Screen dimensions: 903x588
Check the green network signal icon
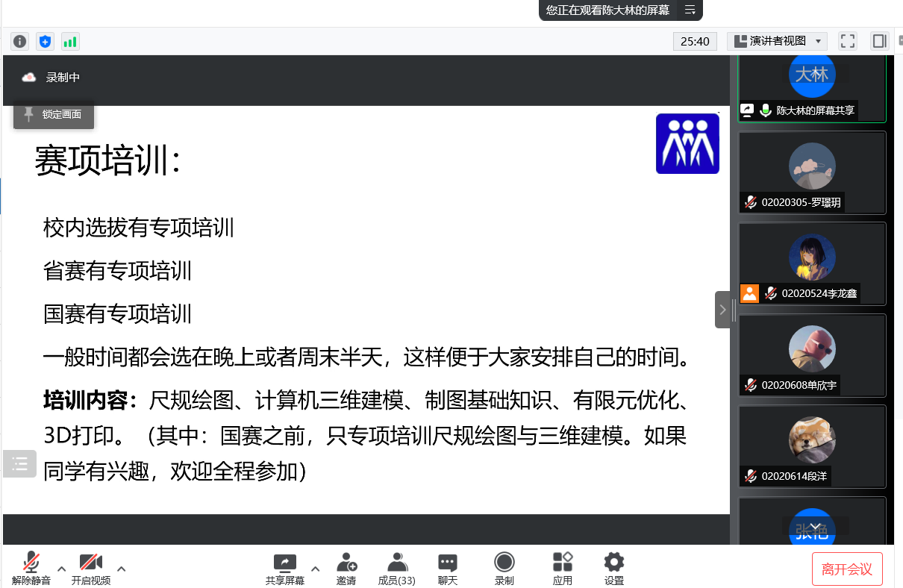click(70, 42)
